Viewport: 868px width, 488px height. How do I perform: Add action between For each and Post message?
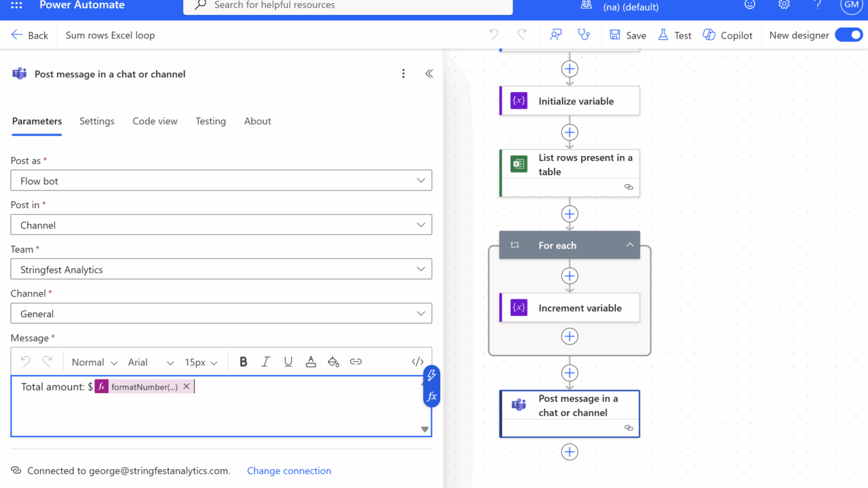(570, 373)
